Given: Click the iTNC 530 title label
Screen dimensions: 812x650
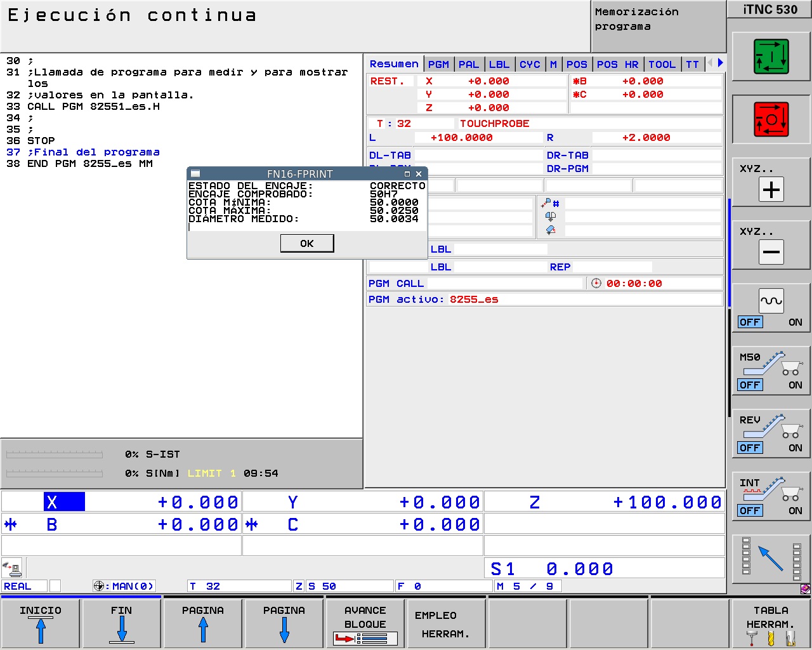Looking at the screenshot, I should pos(770,10).
